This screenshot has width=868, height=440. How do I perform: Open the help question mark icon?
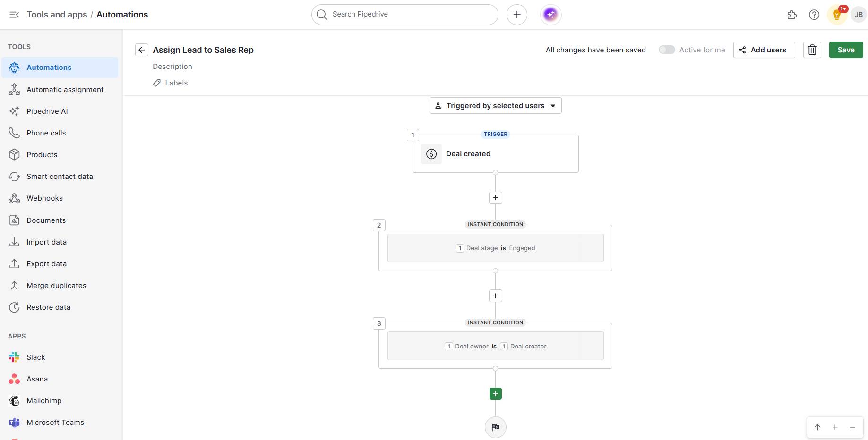(x=814, y=15)
